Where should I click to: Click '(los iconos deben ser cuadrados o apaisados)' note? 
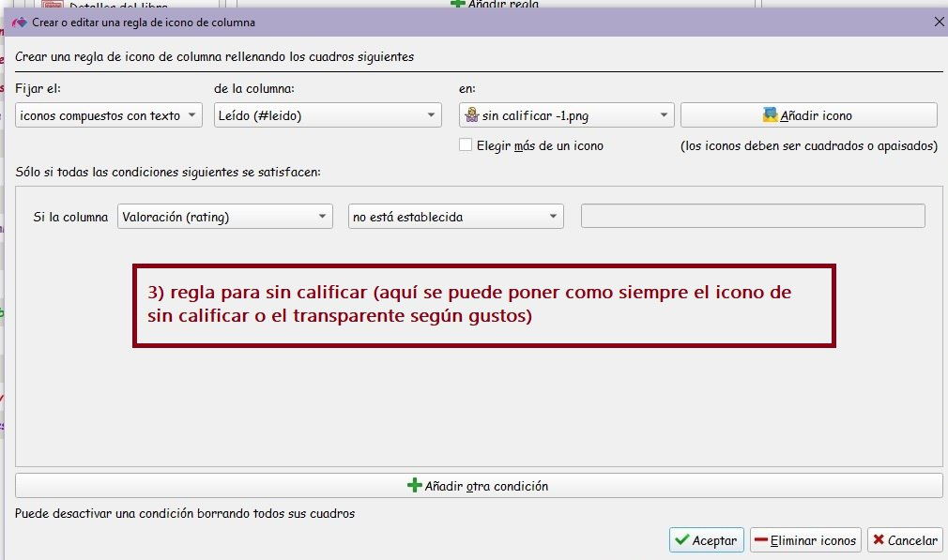809,145
